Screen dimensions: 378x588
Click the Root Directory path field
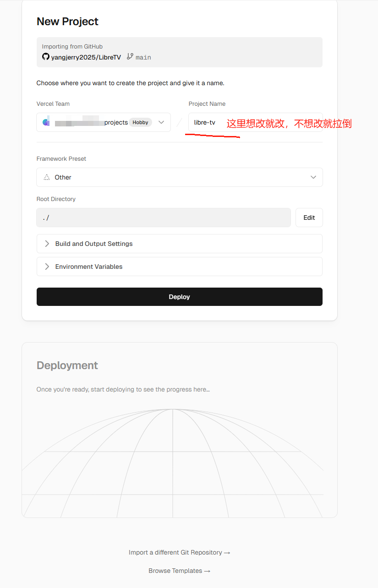(x=163, y=217)
